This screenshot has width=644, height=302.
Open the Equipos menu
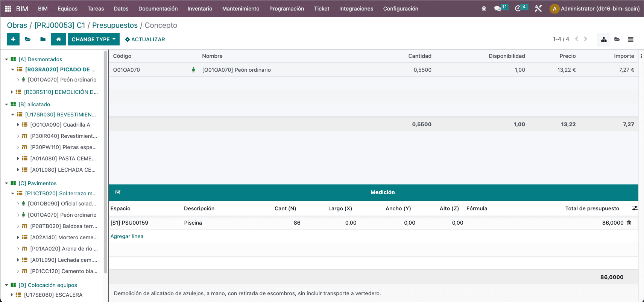tap(67, 9)
